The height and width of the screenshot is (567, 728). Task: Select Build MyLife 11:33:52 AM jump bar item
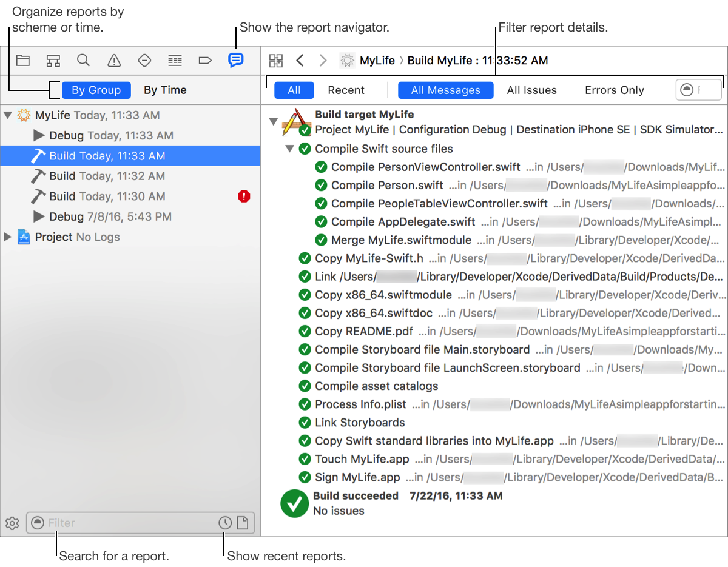pos(478,60)
